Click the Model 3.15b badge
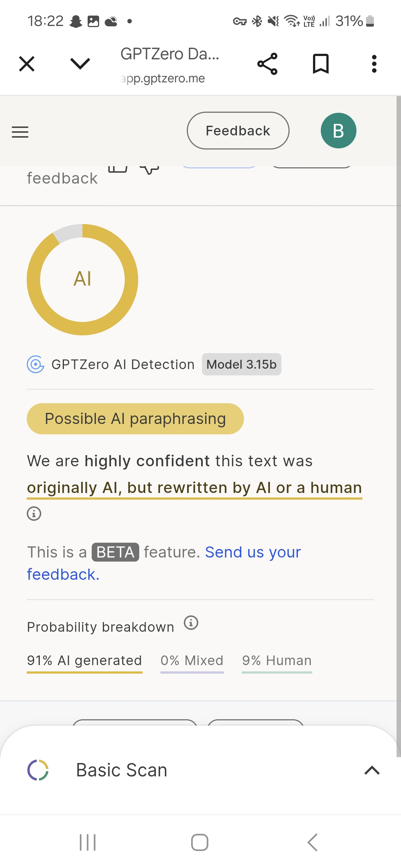This screenshot has height=868, width=401. pyautogui.click(x=241, y=364)
